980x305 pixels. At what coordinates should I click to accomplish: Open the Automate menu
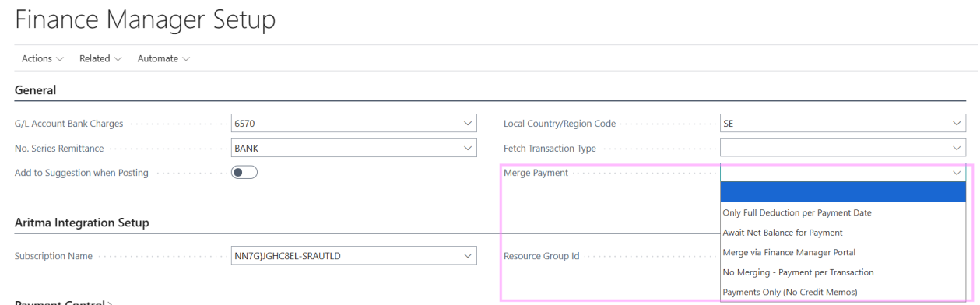(x=163, y=58)
